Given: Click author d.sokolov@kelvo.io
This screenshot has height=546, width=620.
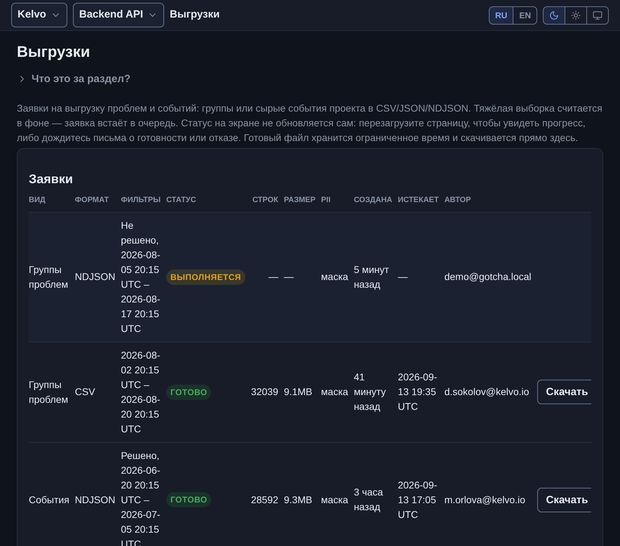Looking at the screenshot, I should [x=486, y=392].
